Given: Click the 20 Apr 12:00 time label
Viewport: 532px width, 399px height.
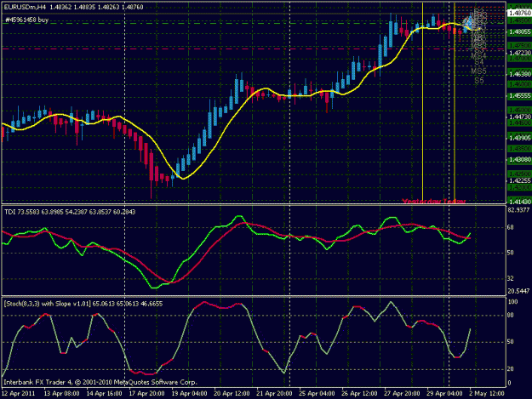Looking at the screenshot, I should (x=232, y=394).
